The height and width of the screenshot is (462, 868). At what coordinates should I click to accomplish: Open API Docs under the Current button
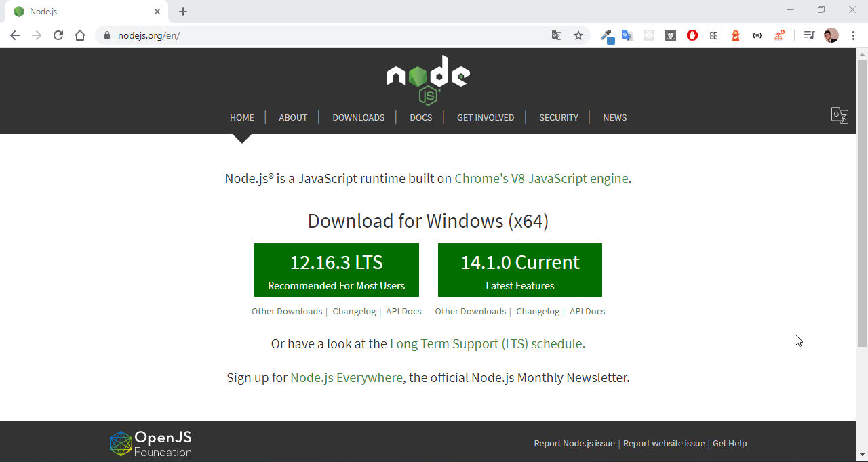(x=587, y=312)
